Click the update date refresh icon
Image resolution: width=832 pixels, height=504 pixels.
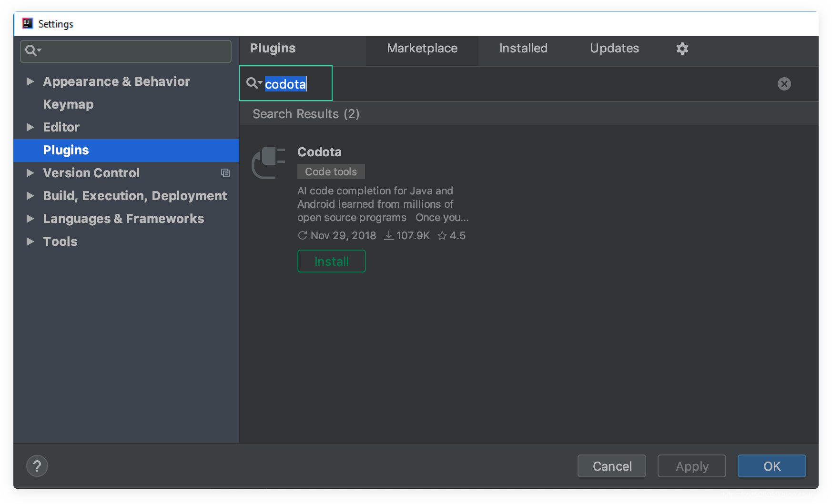pos(302,235)
